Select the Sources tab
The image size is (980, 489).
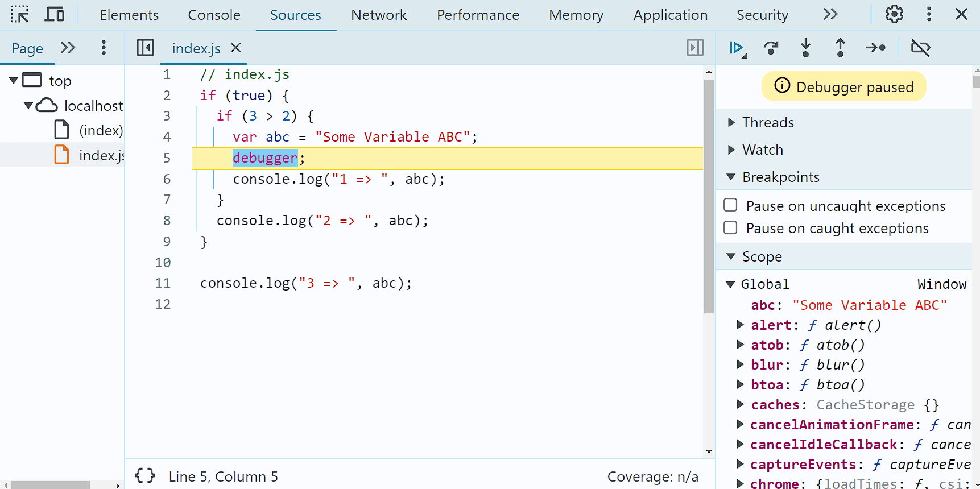point(296,15)
